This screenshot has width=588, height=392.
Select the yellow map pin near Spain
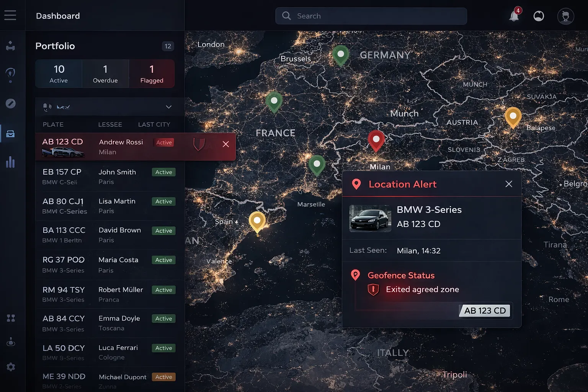(257, 221)
